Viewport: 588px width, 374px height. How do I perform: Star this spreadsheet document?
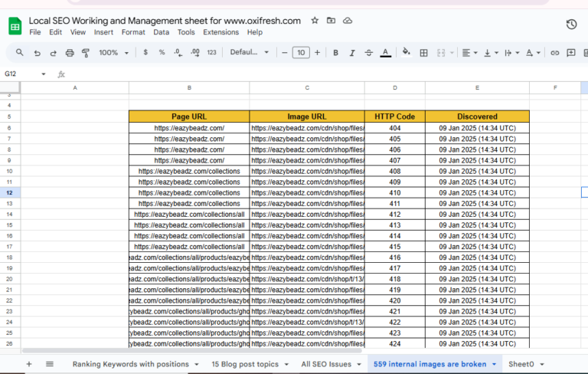(x=315, y=21)
